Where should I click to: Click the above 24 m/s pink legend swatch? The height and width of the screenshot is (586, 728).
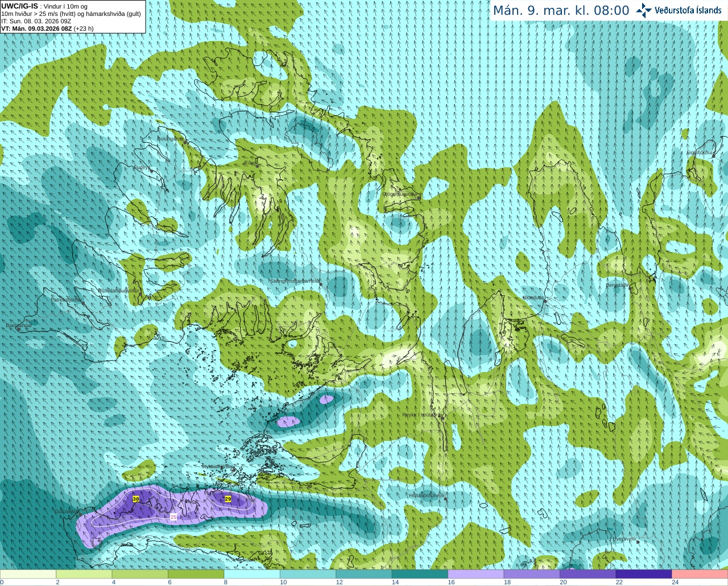pyautogui.click(x=700, y=574)
